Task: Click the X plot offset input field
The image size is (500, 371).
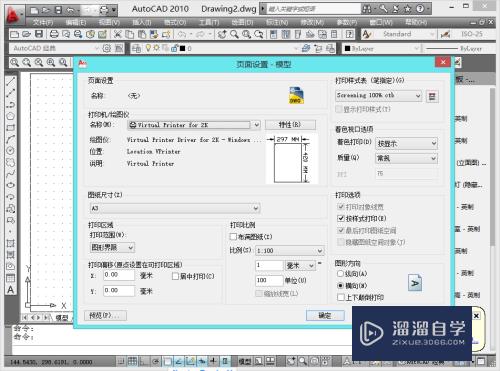Action: coord(119,275)
